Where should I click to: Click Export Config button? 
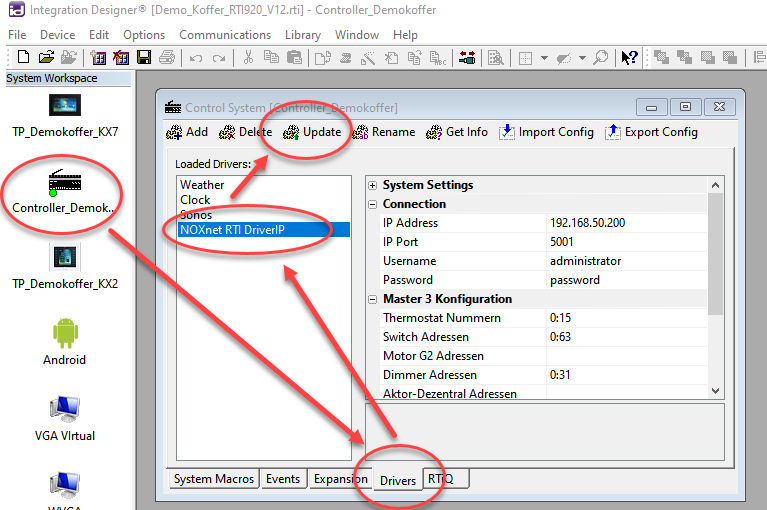tap(651, 132)
